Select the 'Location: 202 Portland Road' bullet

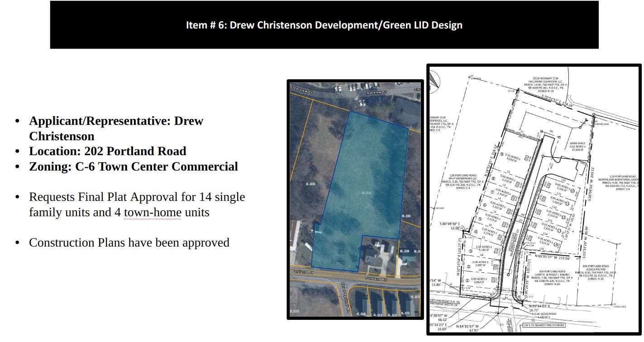[x=108, y=151]
